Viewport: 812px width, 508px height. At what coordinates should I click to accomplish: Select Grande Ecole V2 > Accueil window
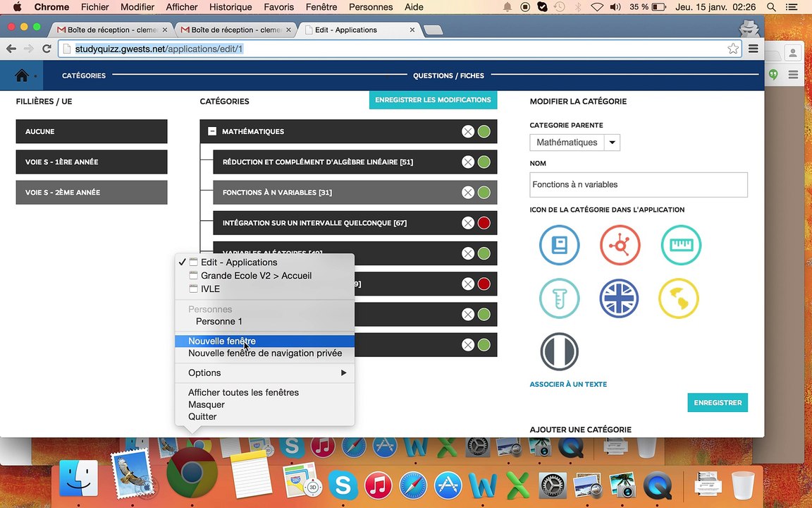[264, 276]
